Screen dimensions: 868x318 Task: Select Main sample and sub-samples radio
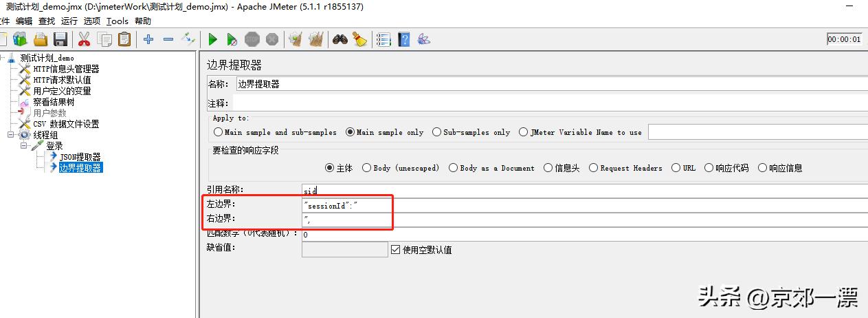[218, 132]
